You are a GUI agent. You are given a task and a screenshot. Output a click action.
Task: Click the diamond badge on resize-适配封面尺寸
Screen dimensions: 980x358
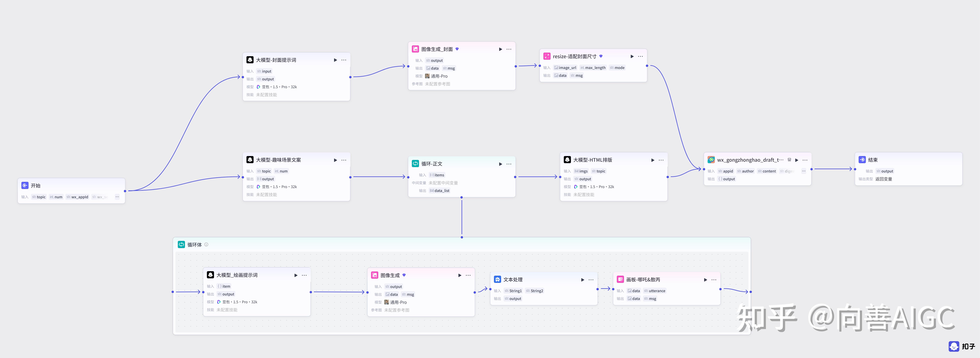601,56
